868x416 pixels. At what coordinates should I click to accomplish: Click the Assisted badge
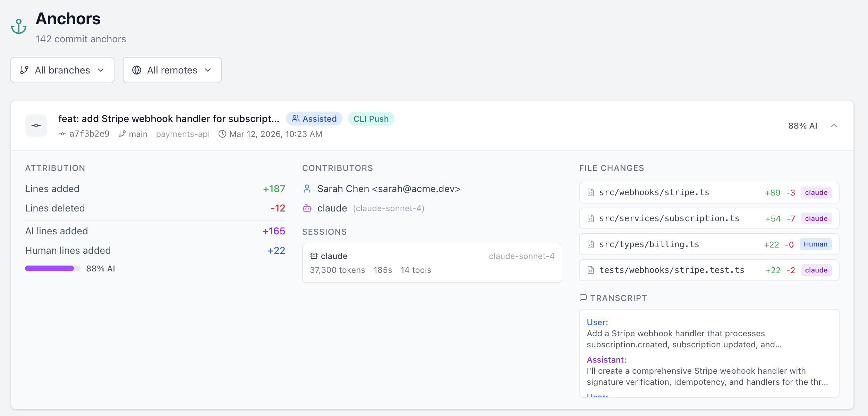[314, 119]
